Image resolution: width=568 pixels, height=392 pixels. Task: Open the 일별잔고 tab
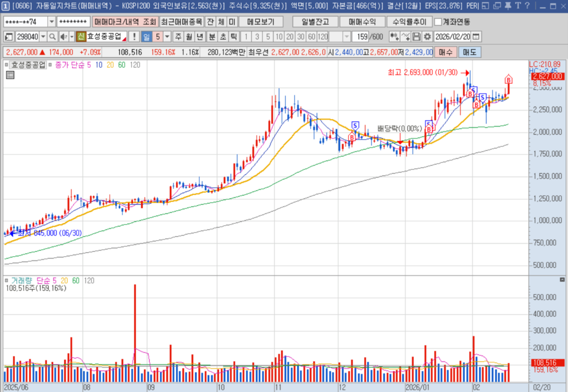315,22
